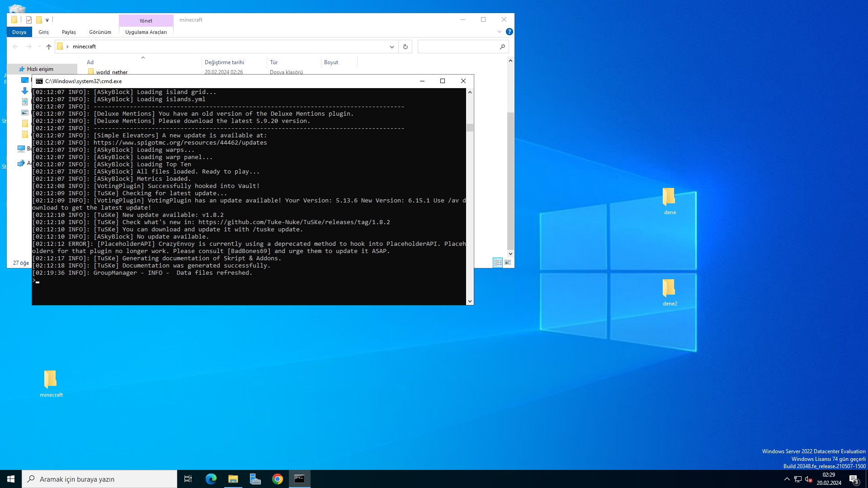Click the Up one level arrow
Image resolution: width=868 pixels, height=488 pixels.
click(x=49, y=47)
